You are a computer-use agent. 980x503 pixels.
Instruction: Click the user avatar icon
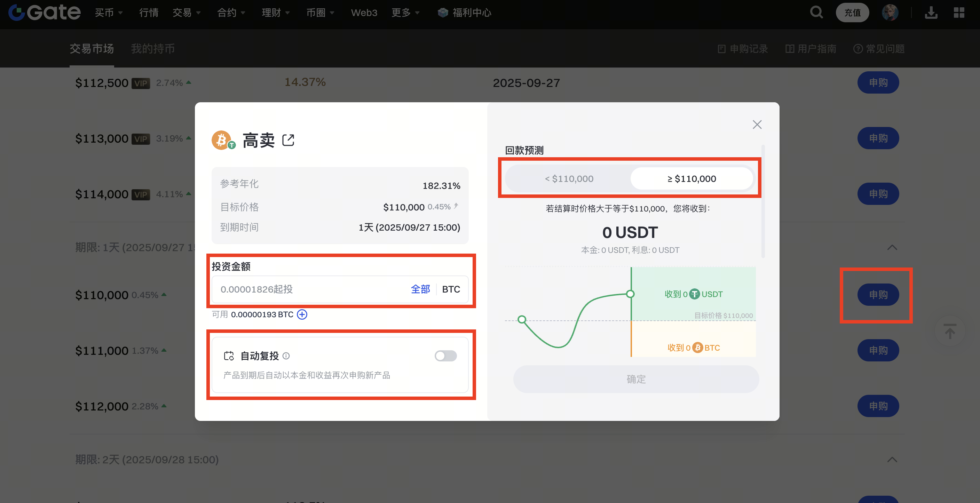(890, 13)
